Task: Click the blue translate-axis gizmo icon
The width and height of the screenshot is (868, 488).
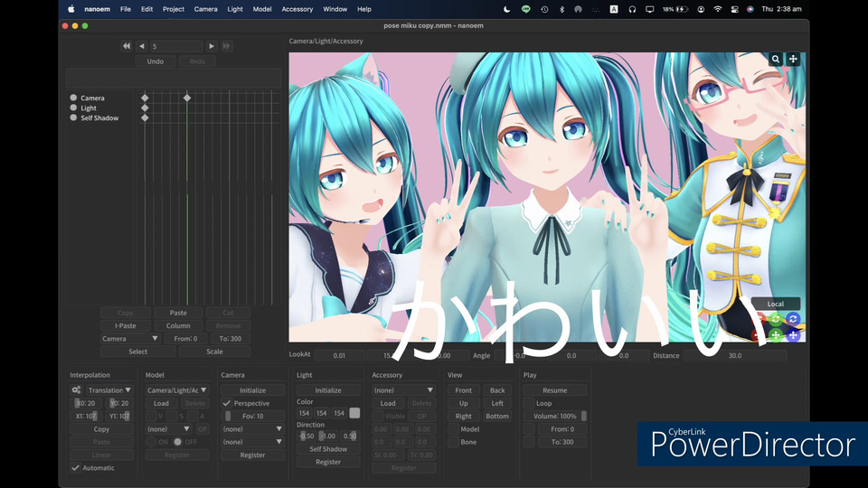Action: [x=793, y=334]
